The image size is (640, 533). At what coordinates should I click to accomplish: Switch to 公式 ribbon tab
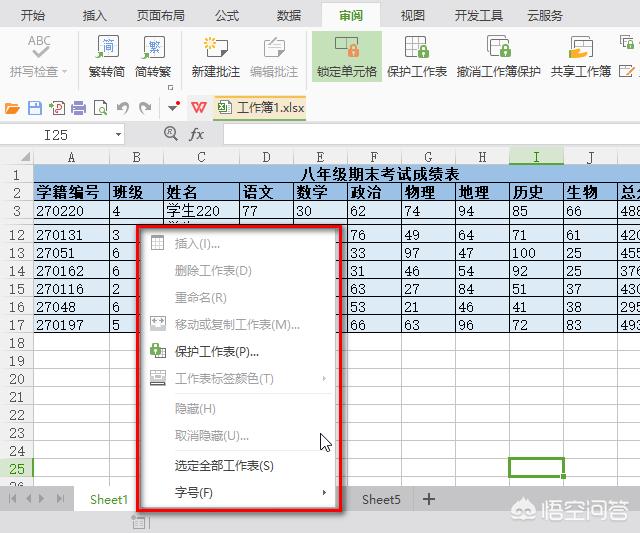pyautogui.click(x=227, y=16)
